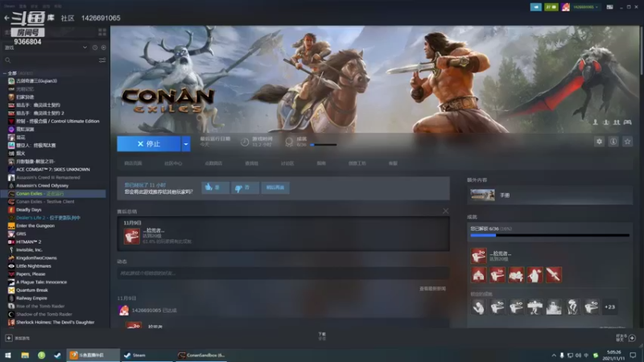644x362 pixels.
Task: Open the Windows Start menu
Action: (8, 356)
